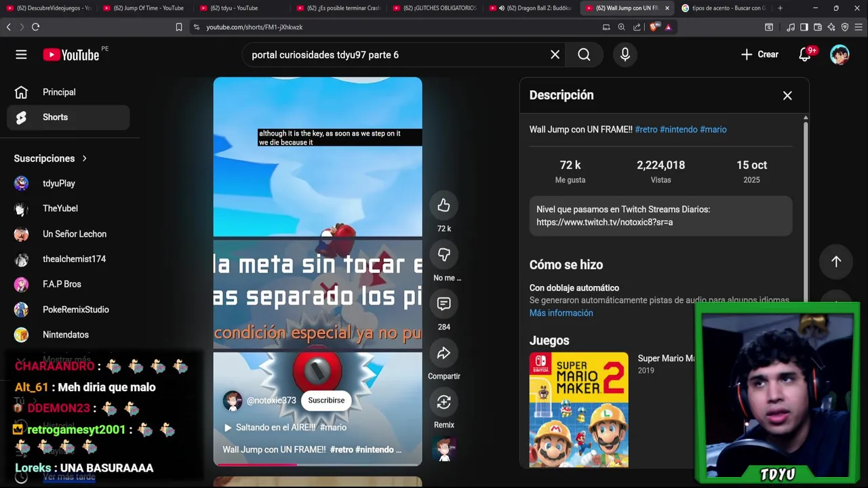
Task: Click the short's red progress bar
Action: click(256, 465)
